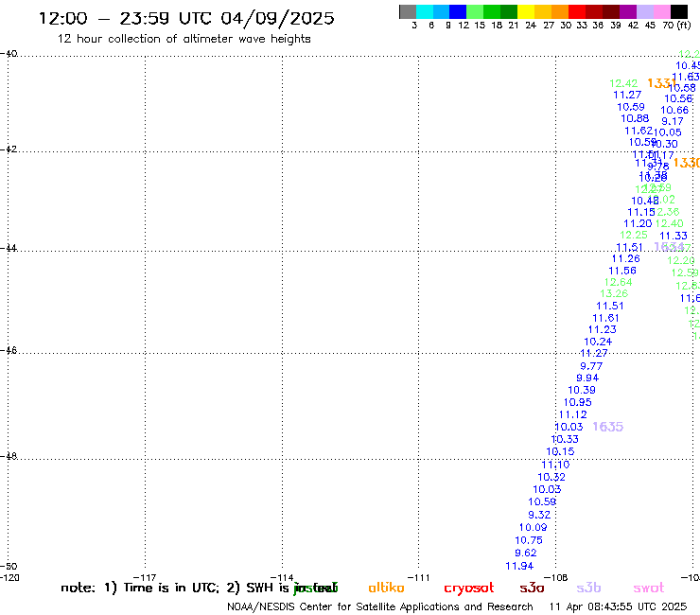
Task: Click the 's3b' satellite legend label
Action: [588, 588]
